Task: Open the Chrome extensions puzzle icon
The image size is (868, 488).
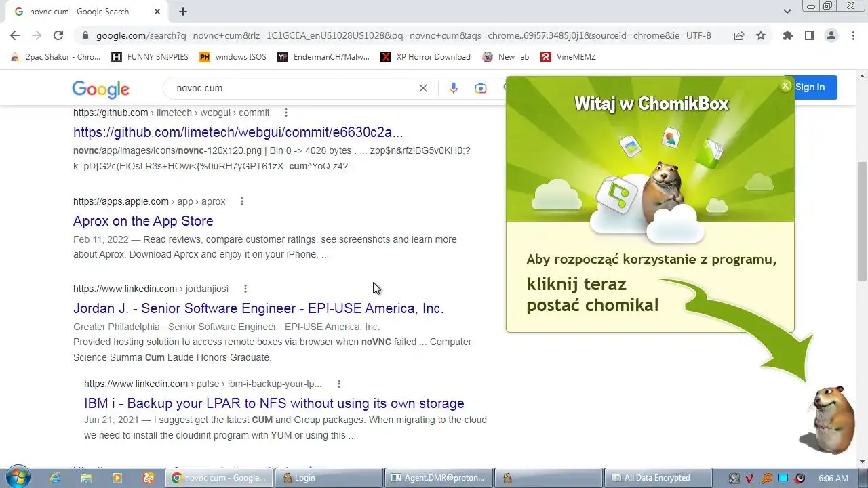Action: [788, 35]
